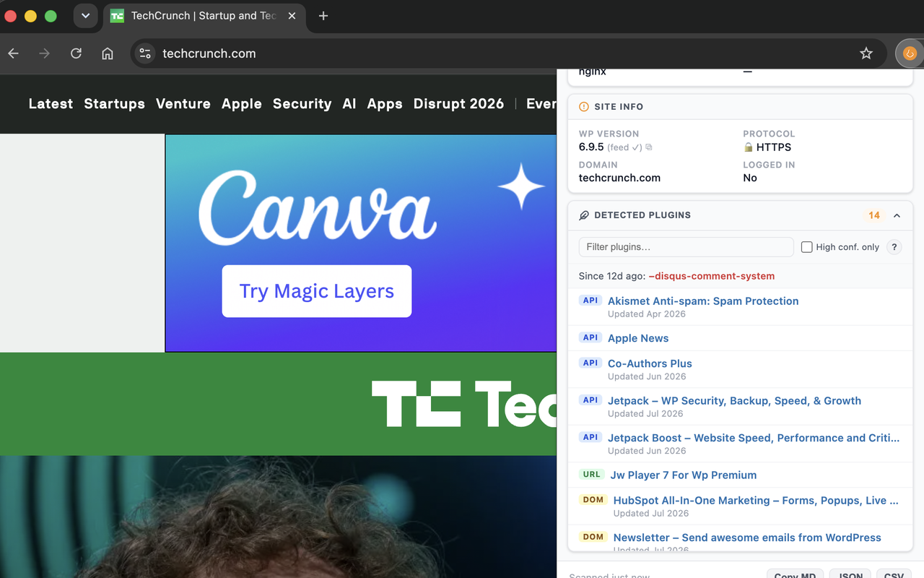Open the Latest menu item
The height and width of the screenshot is (578, 924).
[51, 104]
